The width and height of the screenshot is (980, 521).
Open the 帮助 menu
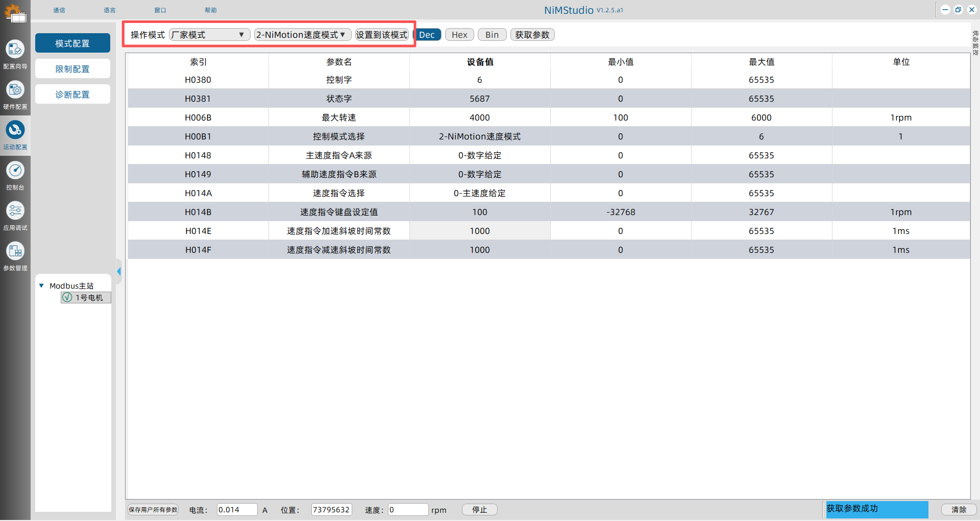click(211, 10)
